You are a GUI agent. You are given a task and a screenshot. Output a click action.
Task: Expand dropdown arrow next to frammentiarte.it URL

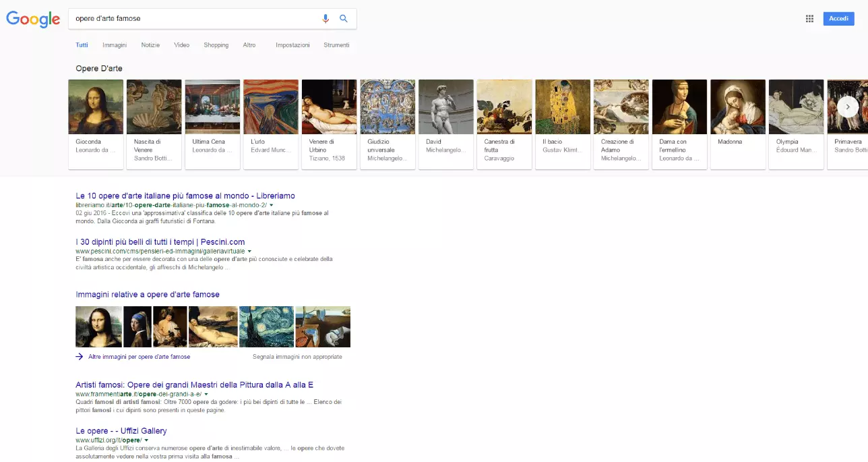(207, 394)
